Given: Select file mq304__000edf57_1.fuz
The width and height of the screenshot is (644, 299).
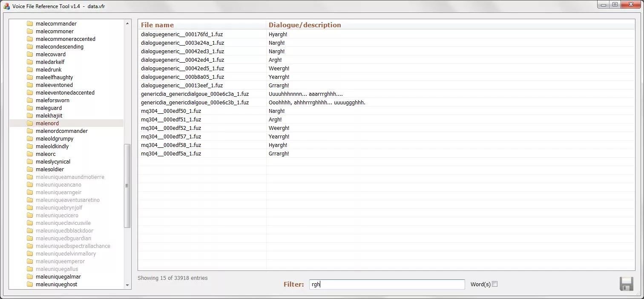Looking at the screenshot, I should [171, 137].
